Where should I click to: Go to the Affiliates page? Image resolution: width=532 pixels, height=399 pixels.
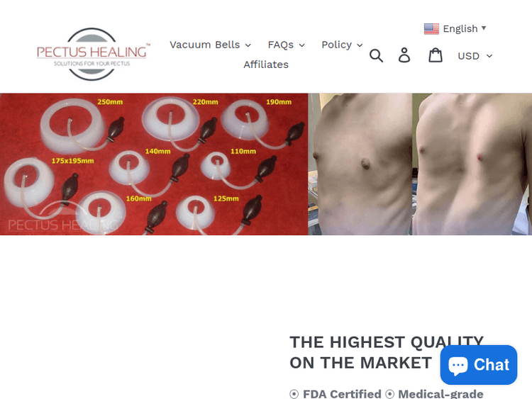coord(266,64)
